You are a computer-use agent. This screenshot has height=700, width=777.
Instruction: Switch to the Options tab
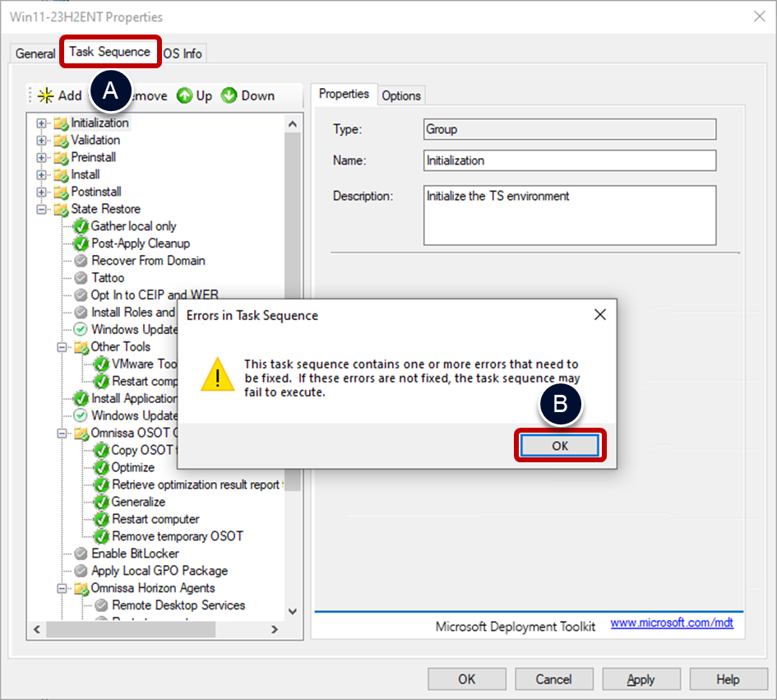pos(401,95)
